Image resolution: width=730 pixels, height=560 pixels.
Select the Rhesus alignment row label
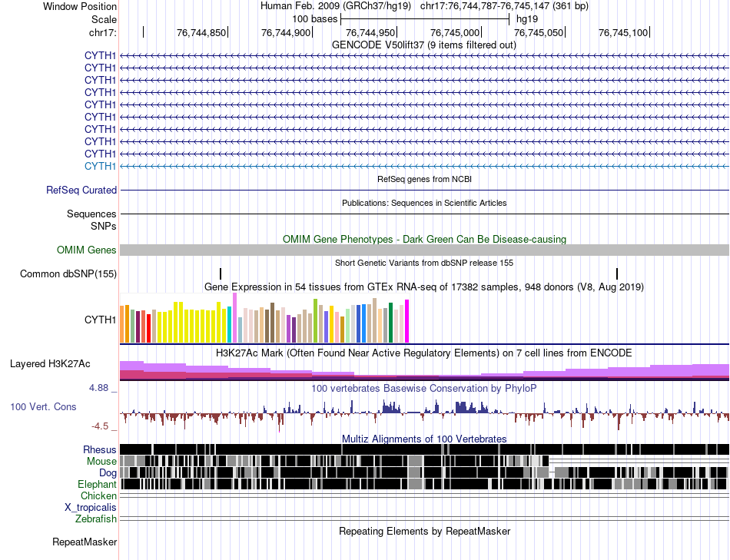tap(100, 449)
